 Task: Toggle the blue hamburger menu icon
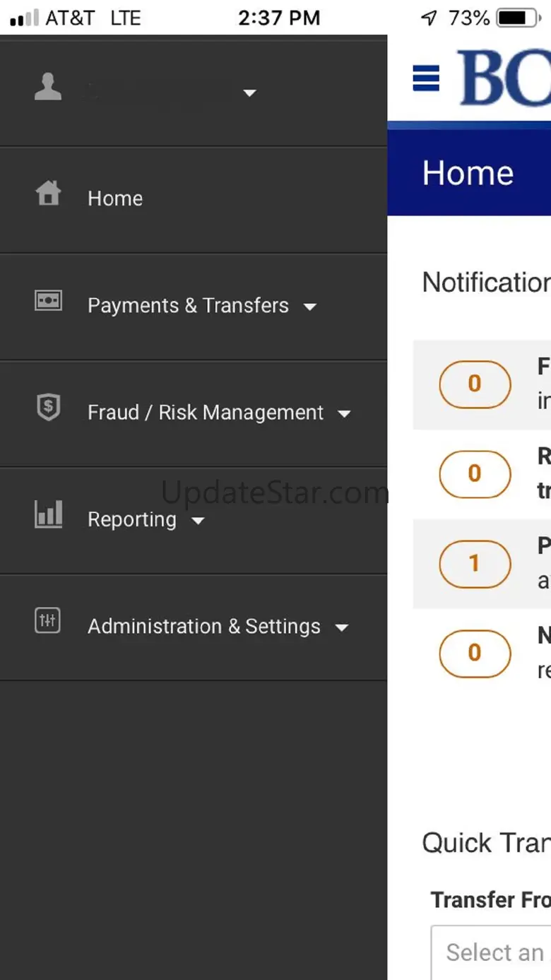(426, 78)
